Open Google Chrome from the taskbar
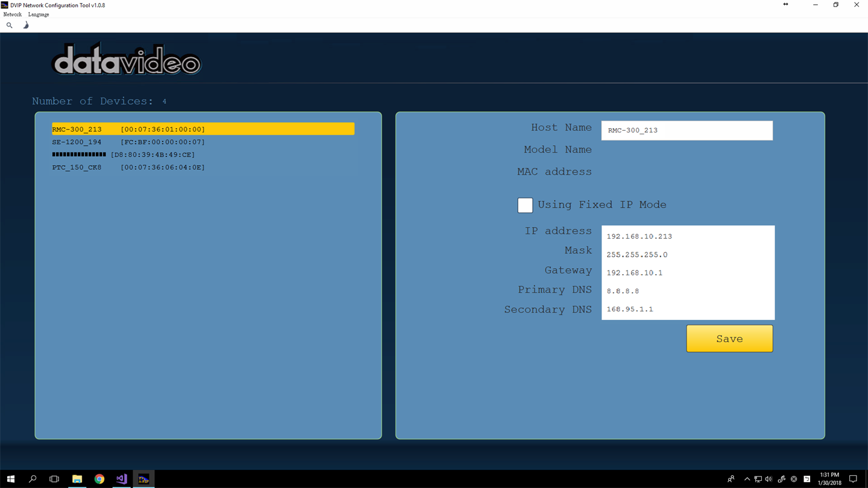 pos(99,479)
